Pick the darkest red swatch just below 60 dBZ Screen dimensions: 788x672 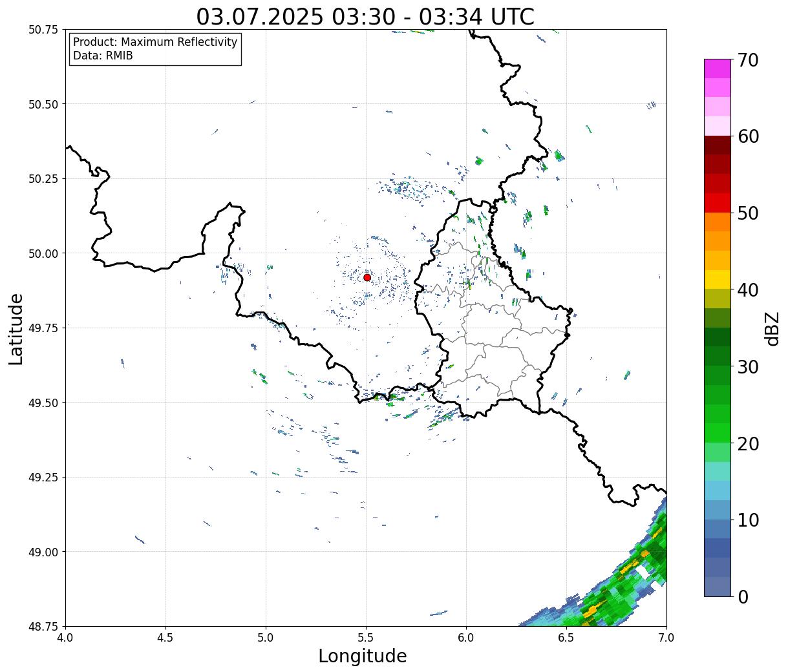[x=718, y=145]
